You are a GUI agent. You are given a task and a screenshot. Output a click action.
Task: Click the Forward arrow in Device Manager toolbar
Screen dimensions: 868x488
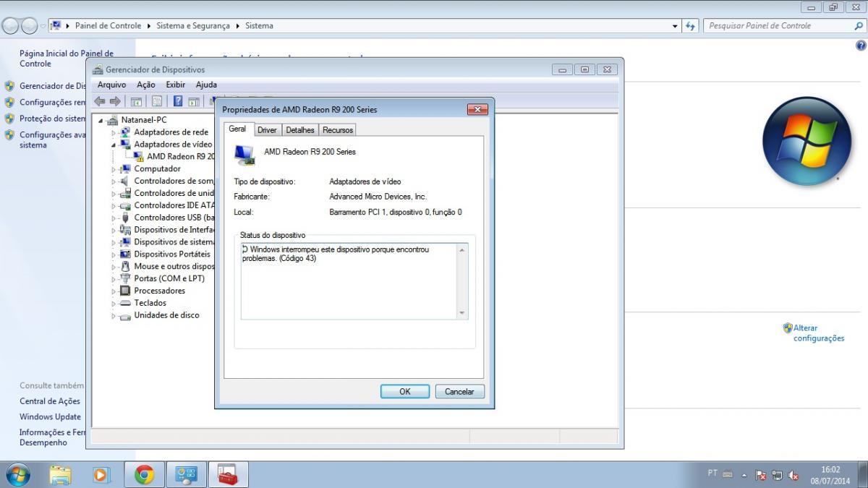point(114,101)
